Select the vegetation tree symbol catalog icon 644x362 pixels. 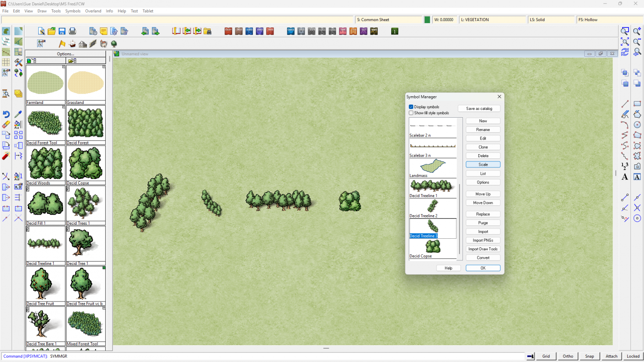[114, 44]
